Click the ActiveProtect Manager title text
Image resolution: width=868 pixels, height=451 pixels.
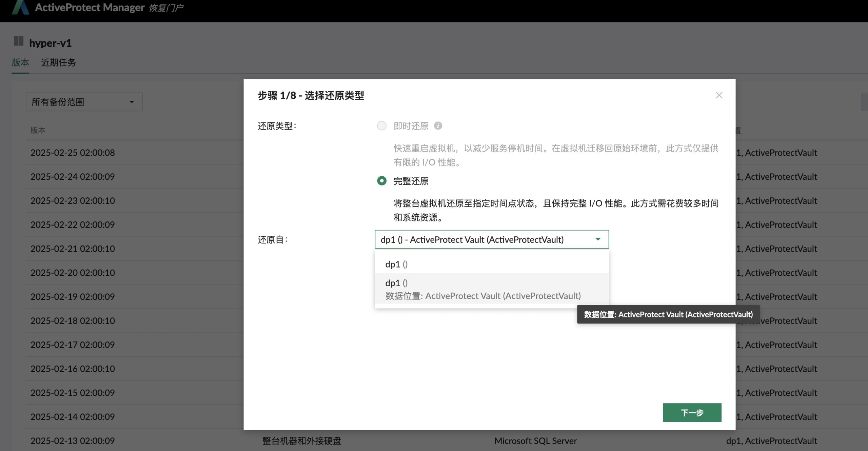pyautogui.click(x=90, y=7)
